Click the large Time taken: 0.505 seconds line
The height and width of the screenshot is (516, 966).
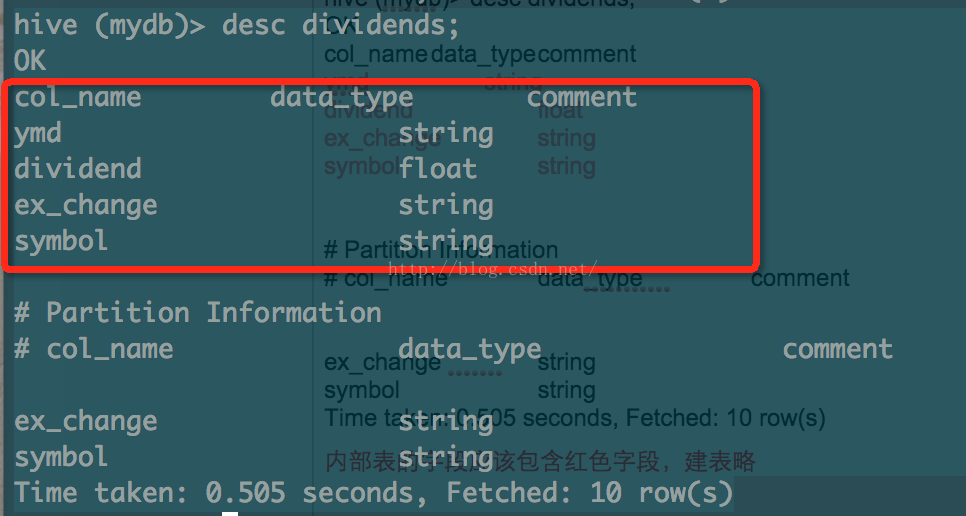tap(373, 493)
